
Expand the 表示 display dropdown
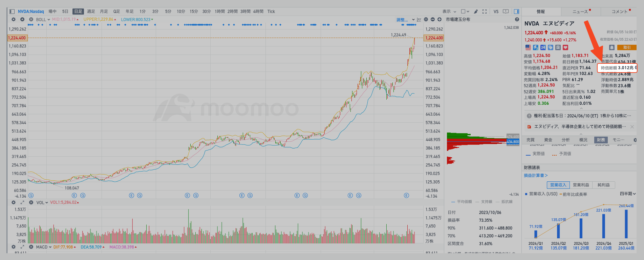(x=449, y=12)
